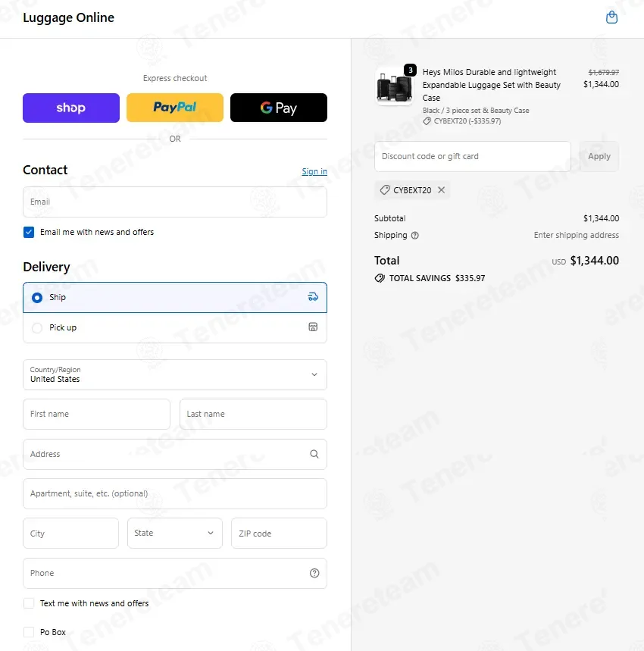Screen dimensions: 644x651
Task: Click the address search magnifier icon
Action: point(314,454)
